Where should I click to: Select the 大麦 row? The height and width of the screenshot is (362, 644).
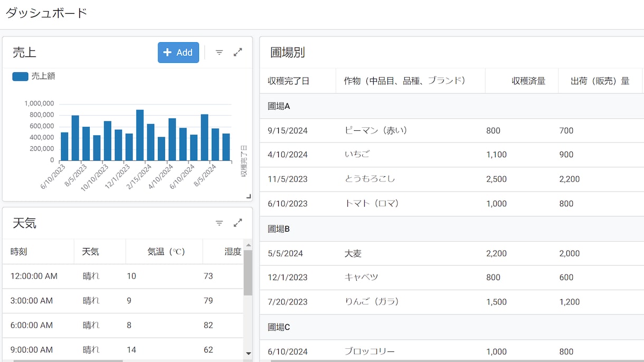[452, 253]
